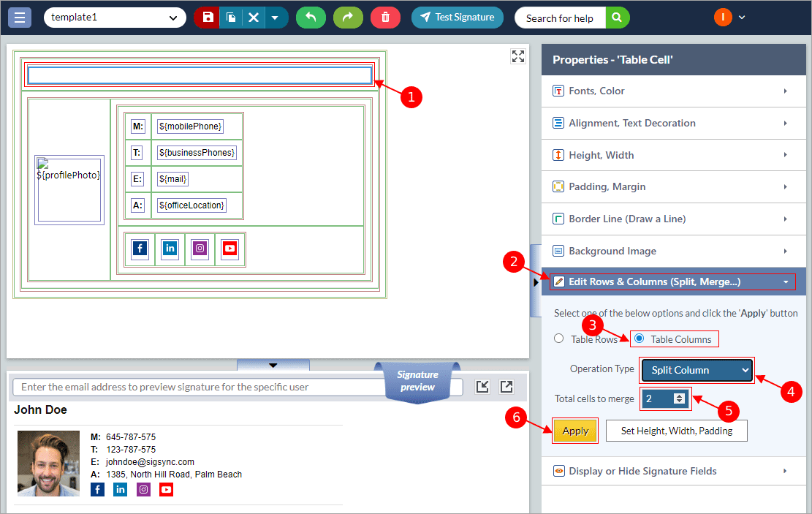This screenshot has width=812, height=514.
Task: Click the copy template icon
Action: (231, 17)
